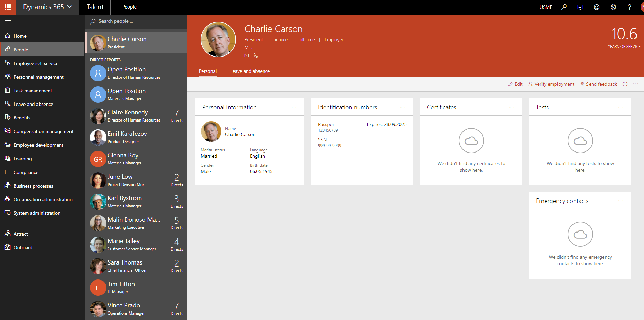The height and width of the screenshot is (320, 644).
Task: Select Marie Talley in direct reports
Action: click(x=136, y=244)
